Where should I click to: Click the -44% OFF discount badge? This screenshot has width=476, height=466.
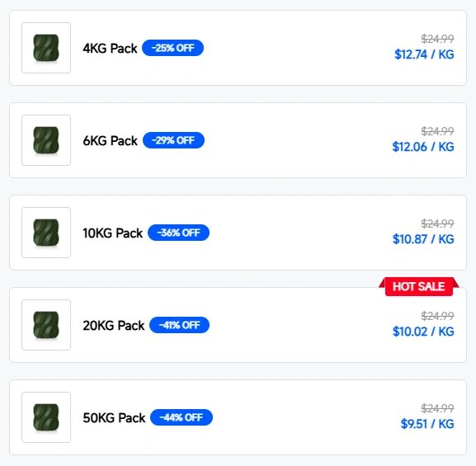pos(181,417)
